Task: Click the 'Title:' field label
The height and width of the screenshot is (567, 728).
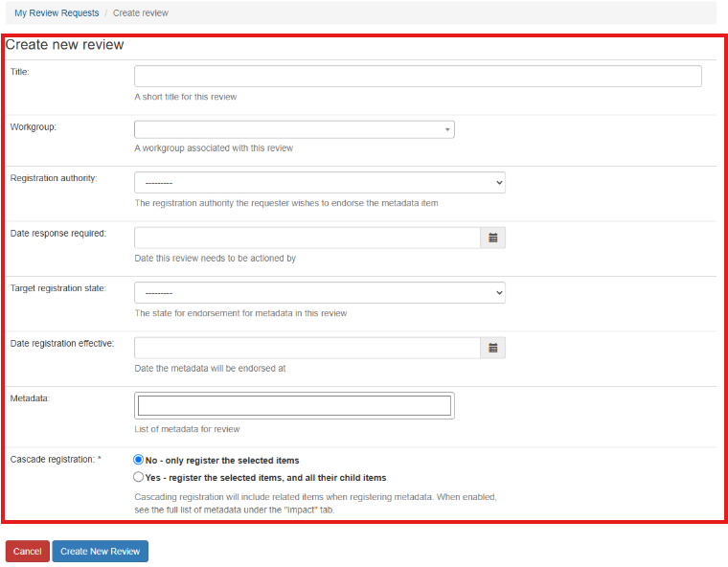Action: tap(20, 72)
